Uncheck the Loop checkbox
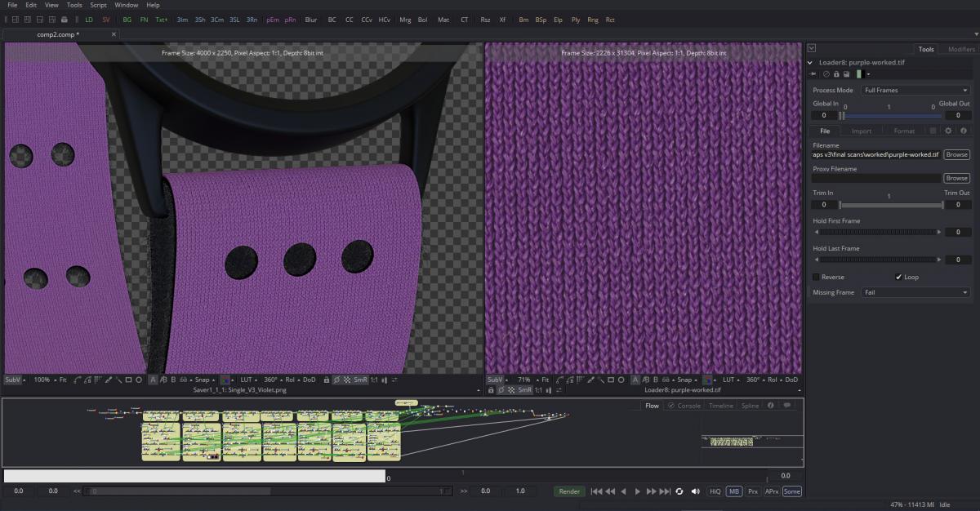The height and width of the screenshot is (511, 980). 898,277
